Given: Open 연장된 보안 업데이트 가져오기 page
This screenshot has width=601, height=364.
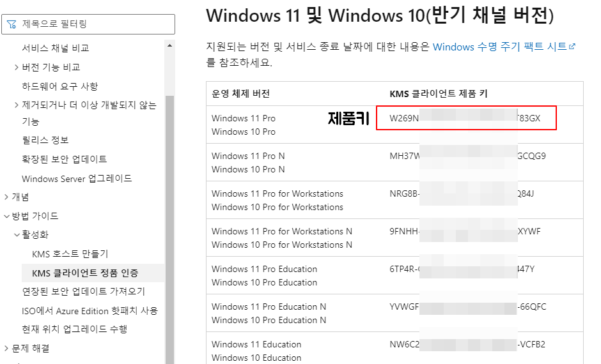Looking at the screenshot, I should [x=84, y=292].
